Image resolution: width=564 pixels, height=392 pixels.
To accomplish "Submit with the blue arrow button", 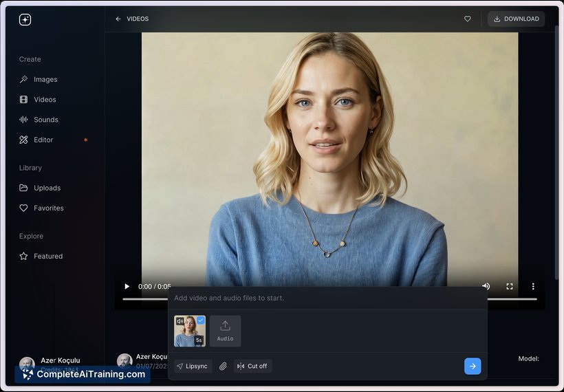I will click(473, 366).
